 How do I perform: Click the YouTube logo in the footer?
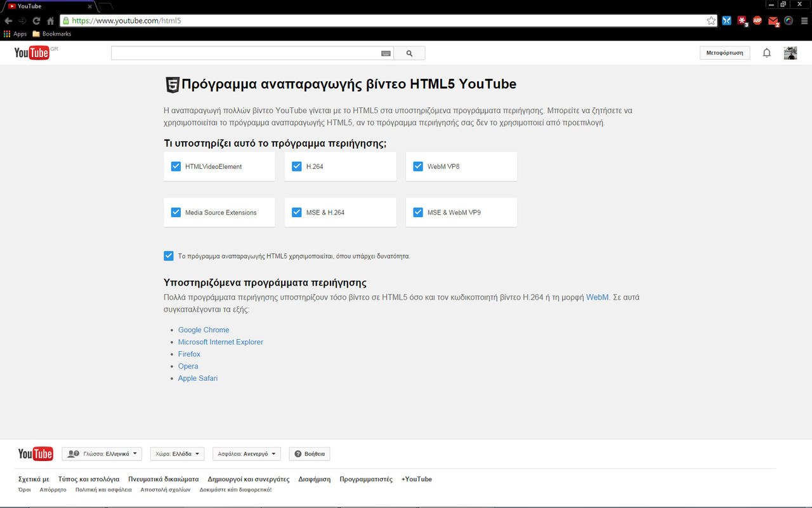tap(36, 453)
